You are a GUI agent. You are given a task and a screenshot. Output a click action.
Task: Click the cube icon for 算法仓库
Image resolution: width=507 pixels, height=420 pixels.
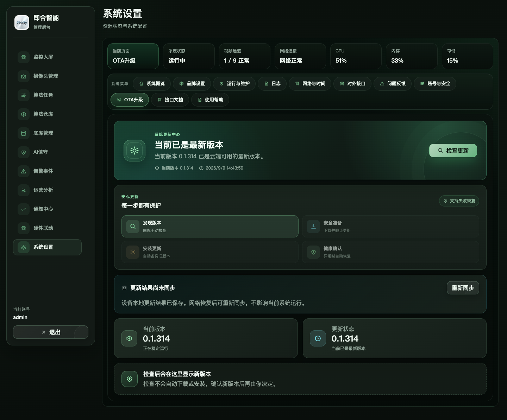tap(24, 114)
